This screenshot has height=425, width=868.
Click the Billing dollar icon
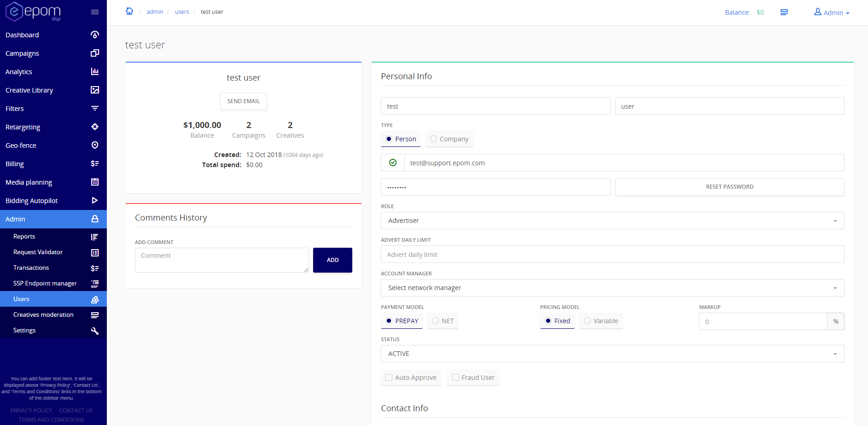[x=95, y=163]
